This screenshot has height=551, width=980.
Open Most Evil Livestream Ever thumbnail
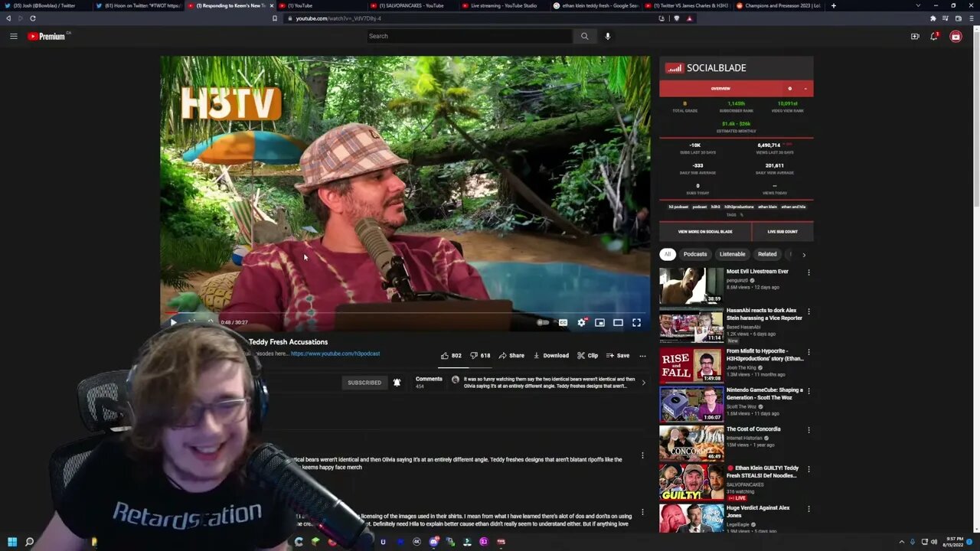(691, 285)
